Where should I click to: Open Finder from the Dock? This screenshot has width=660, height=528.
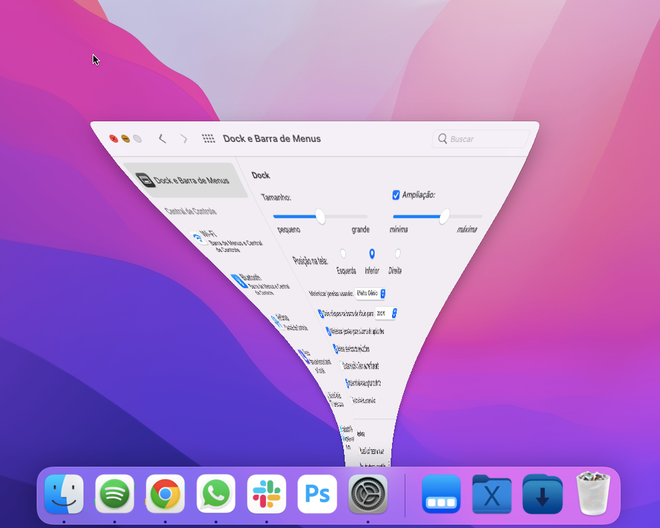pyautogui.click(x=64, y=494)
